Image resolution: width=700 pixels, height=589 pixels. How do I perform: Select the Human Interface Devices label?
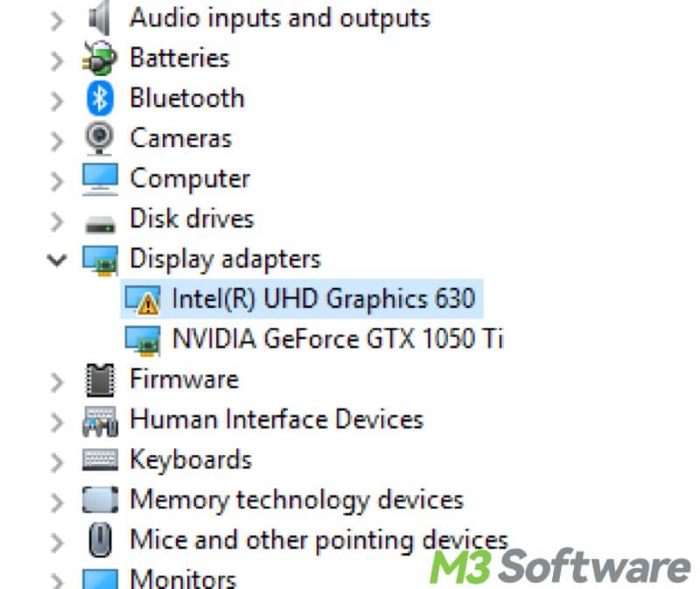tap(276, 419)
